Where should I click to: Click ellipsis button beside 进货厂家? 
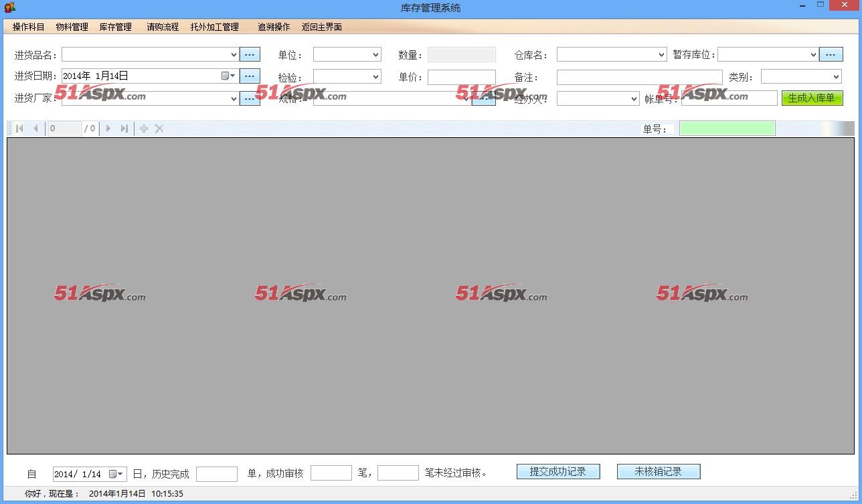click(x=250, y=98)
